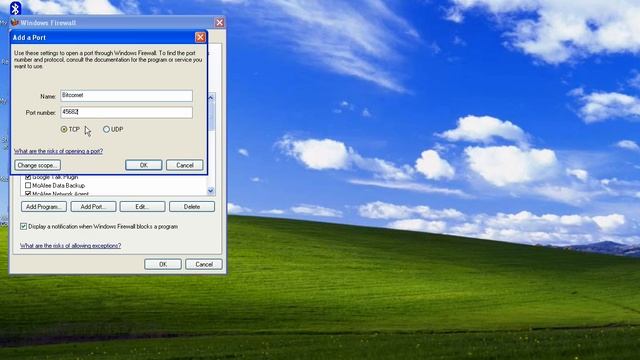Click the Port number input field

pyautogui.click(x=127, y=112)
